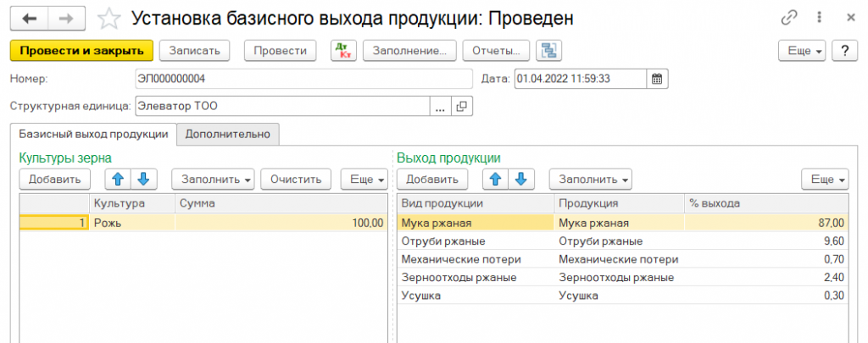Select Структурная единица via the ellipsis button
The height and width of the screenshot is (343, 868).
440,107
